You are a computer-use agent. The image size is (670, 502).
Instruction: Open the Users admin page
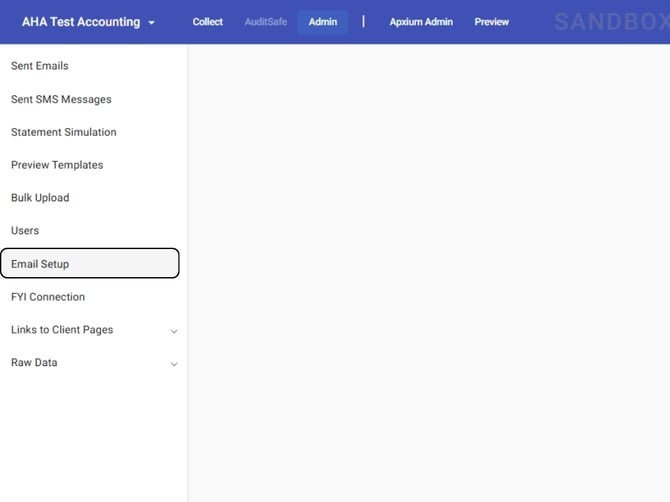tap(25, 231)
